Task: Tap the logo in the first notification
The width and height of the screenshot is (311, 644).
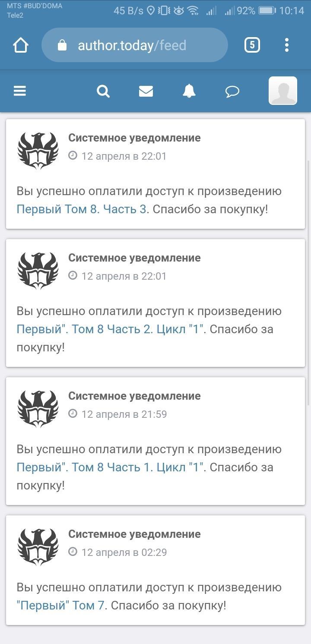Action: point(38,151)
